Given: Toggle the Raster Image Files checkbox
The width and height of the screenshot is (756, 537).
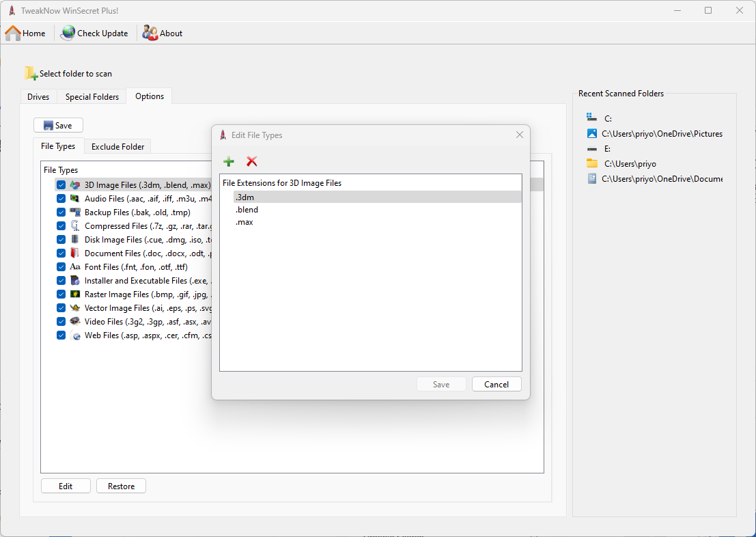Looking at the screenshot, I should (x=61, y=294).
